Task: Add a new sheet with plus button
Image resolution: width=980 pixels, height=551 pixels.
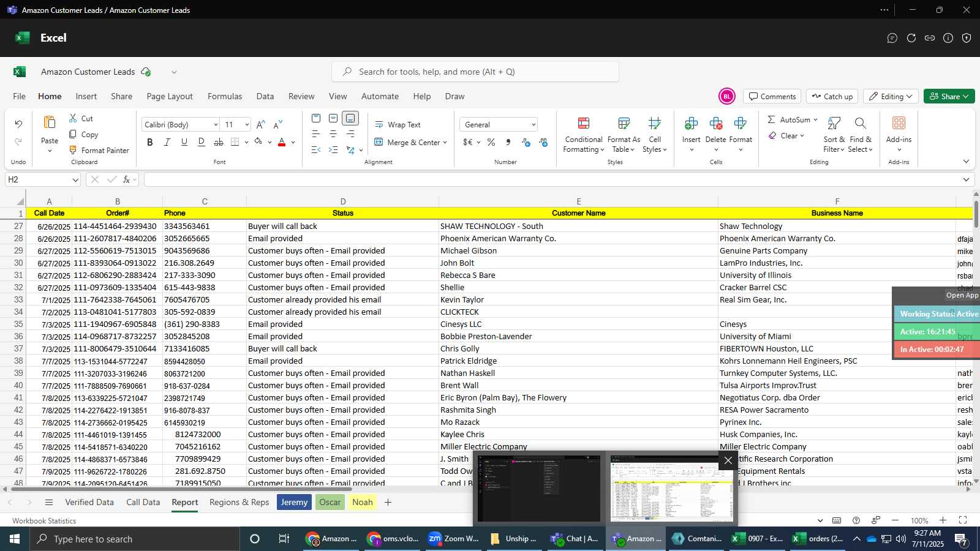Action: [x=388, y=502]
